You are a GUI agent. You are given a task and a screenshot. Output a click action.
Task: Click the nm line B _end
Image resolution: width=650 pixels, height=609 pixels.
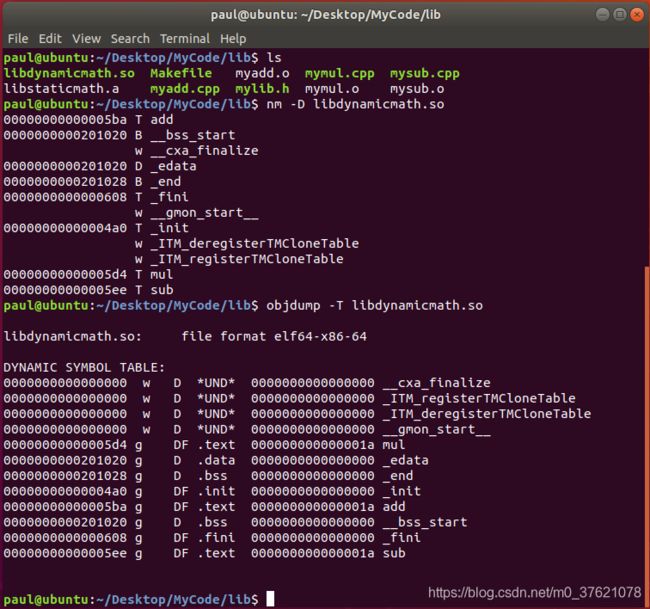click(92, 182)
